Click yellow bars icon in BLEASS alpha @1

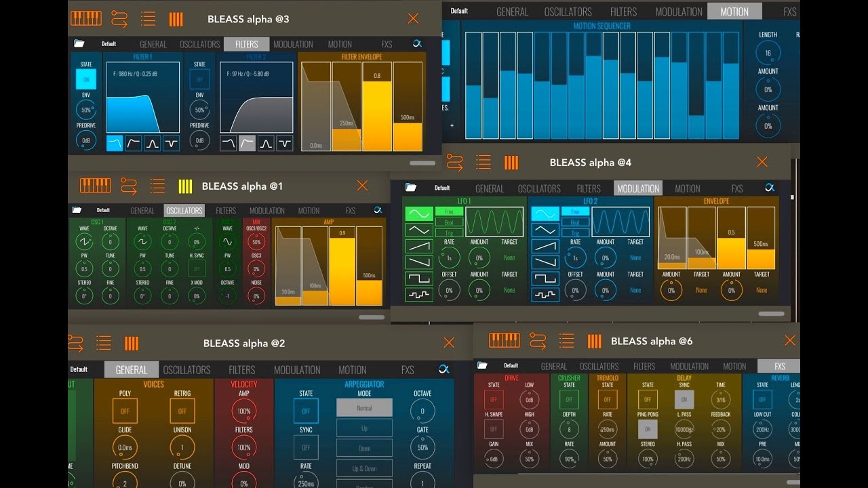pyautogui.click(x=185, y=186)
